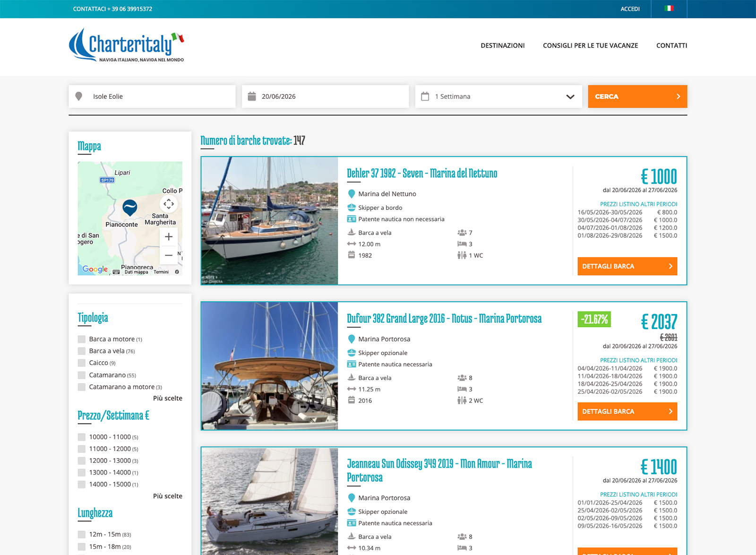Check the Barca a vela filter
Screen dimensions: 756x555
tap(82, 351)
